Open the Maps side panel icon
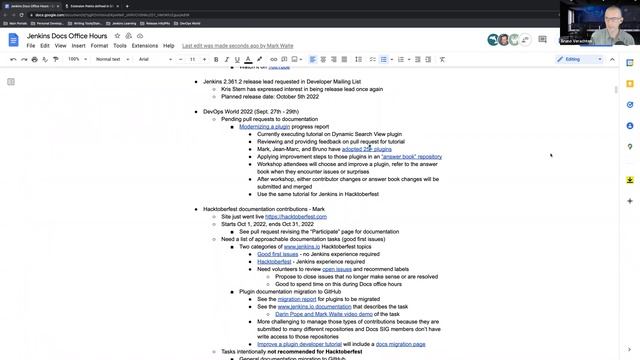The width and height of the screenshot is (640, 360). [630, 147]
